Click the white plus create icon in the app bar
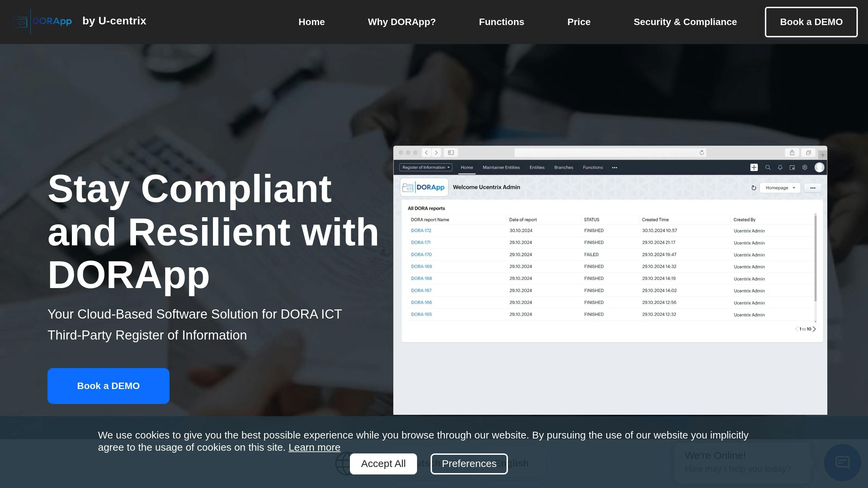The width and height of the screenshot is (868, 488). [x=754, y=167]
